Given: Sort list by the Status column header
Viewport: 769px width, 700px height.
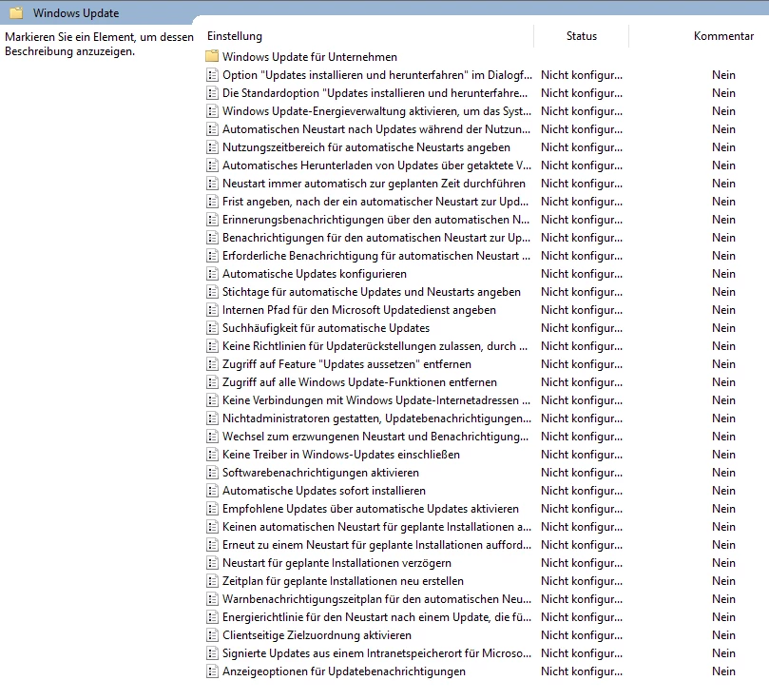Looking at the screenshot, I should pos(581,36).
